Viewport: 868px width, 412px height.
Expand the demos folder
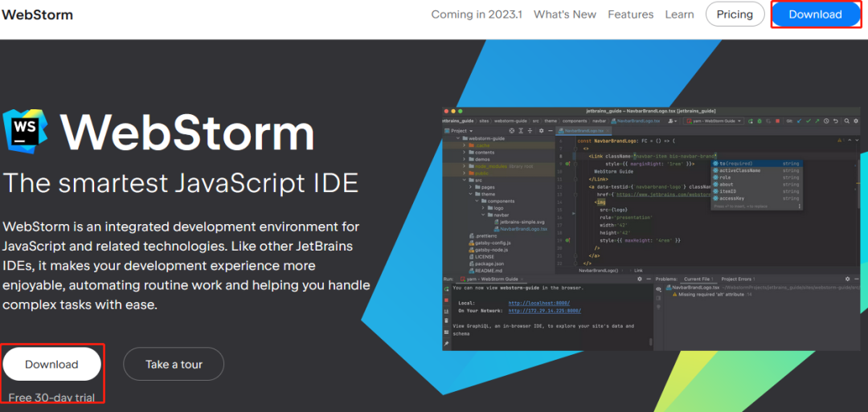click(465, 159)
